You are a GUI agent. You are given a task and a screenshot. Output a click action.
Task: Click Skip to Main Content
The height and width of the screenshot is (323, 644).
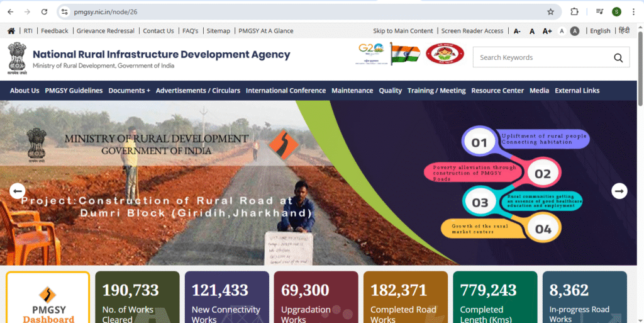[x=403, y=31]
